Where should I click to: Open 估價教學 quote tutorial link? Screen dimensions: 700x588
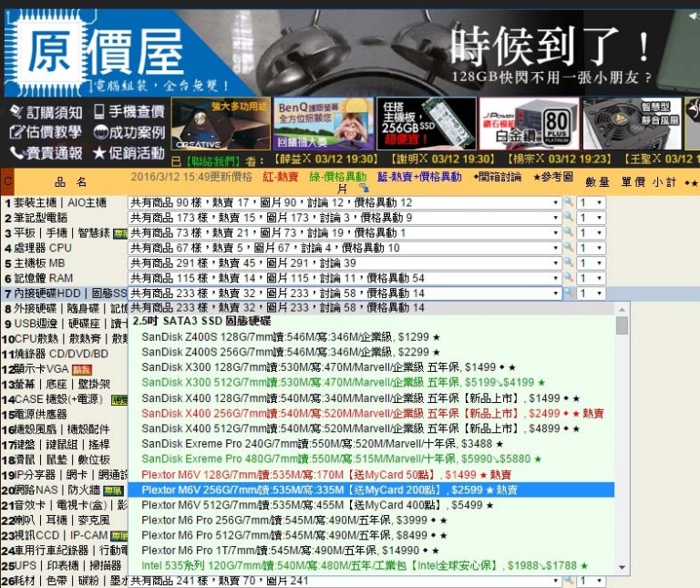pos(46,132)
